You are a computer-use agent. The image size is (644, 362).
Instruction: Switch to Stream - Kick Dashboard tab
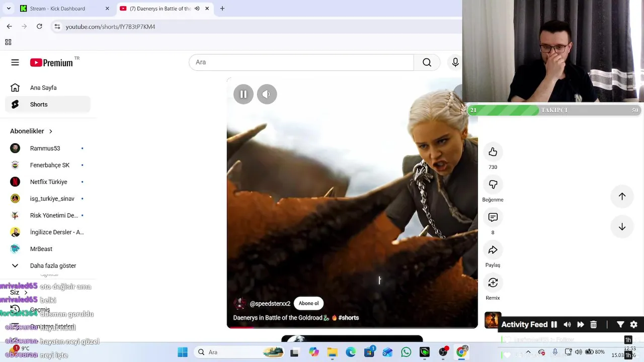(64, 9)
